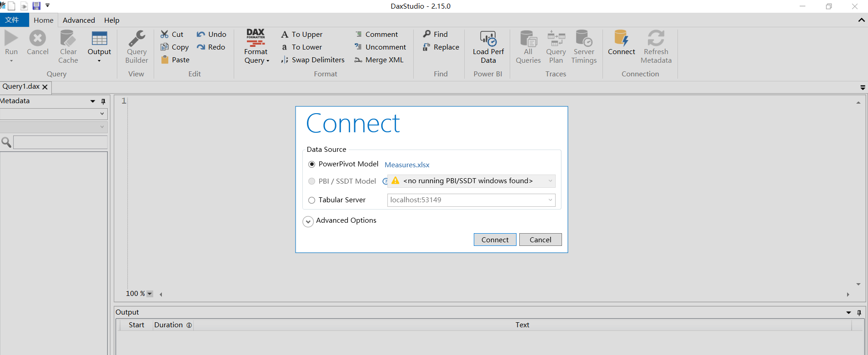Click the PBI/SSDT help question icon
This screenshot has width=868, height=355.
pyautogui.click(x=385, y=181)
